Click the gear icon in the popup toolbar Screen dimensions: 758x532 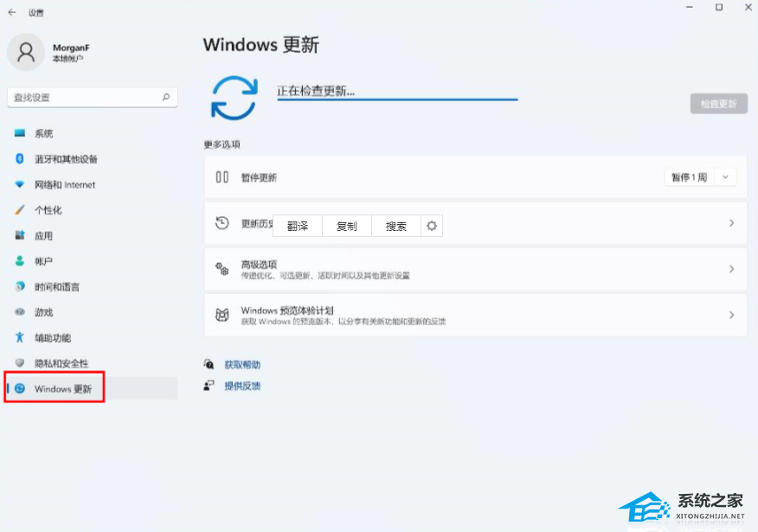[432, 226]
